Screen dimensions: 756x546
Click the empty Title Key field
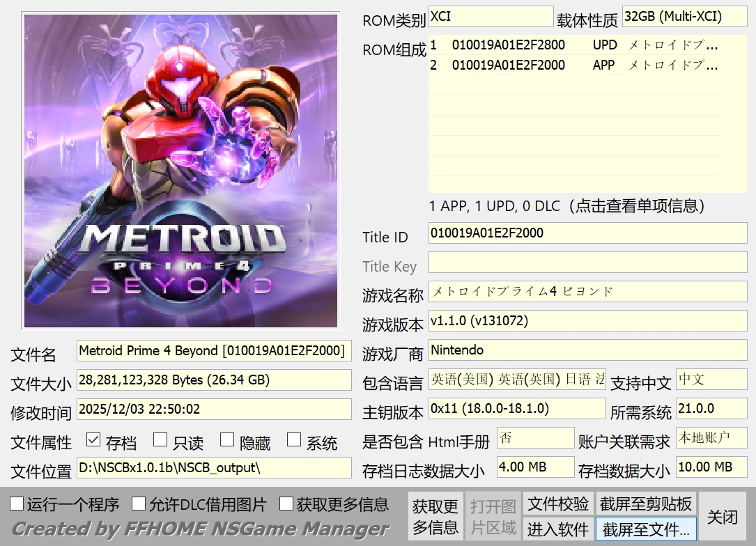click(x=587, y=263)
